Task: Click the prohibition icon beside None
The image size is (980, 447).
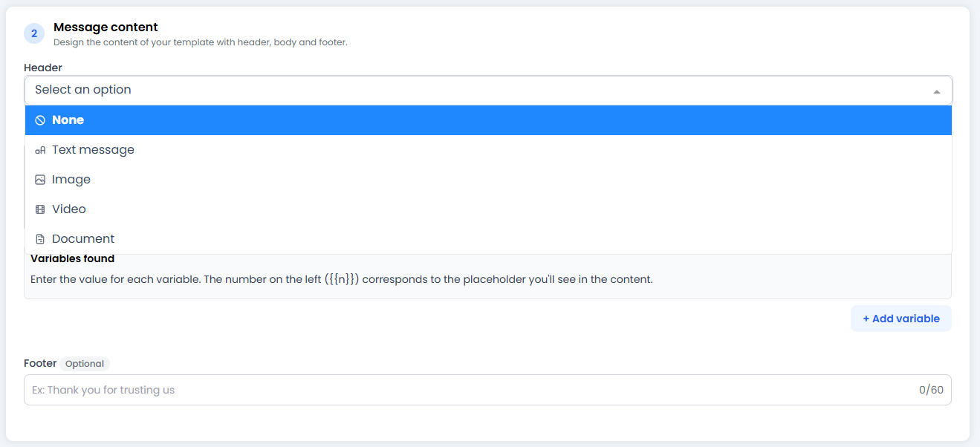Action: click(x=39, y=120)
